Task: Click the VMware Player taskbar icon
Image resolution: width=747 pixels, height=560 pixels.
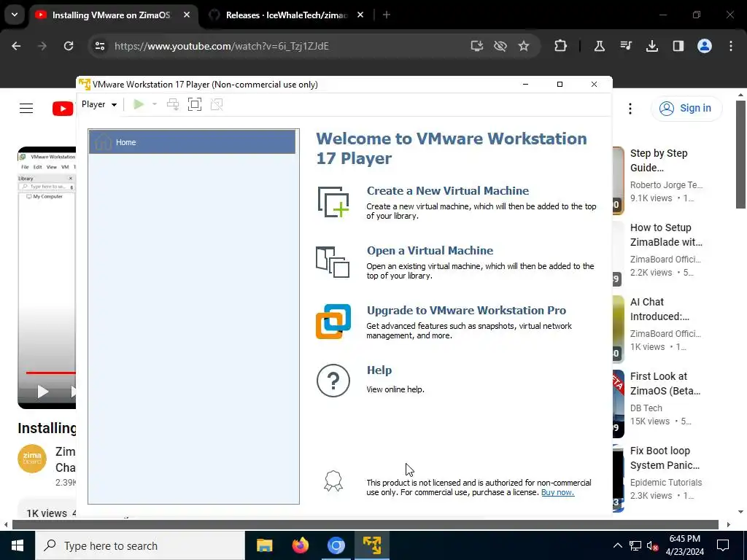Action: pos(371,545)
